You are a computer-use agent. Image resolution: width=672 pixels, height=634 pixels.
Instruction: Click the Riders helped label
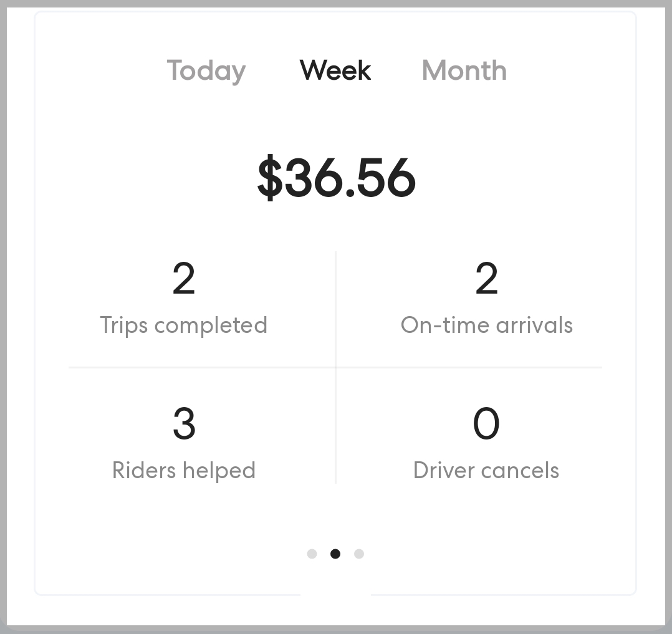point(184,471)
